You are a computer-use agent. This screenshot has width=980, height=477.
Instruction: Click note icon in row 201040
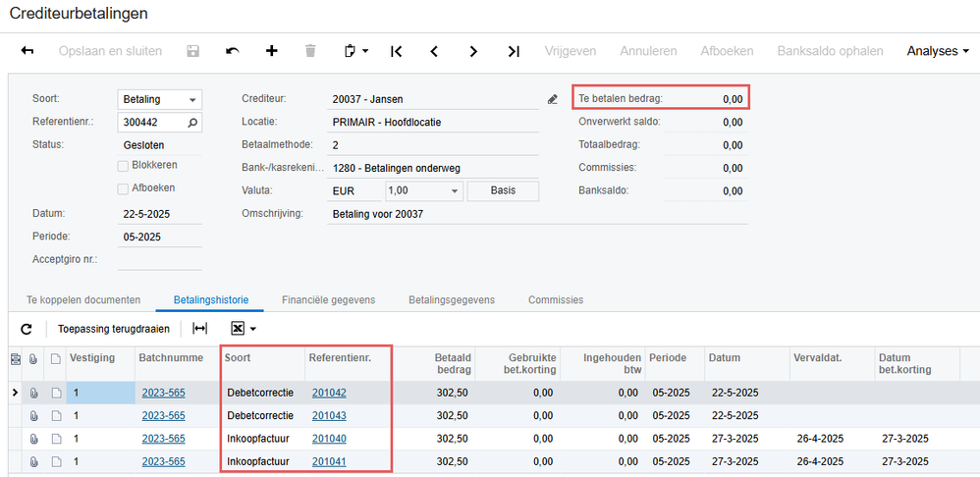click(x=56, y=439)
